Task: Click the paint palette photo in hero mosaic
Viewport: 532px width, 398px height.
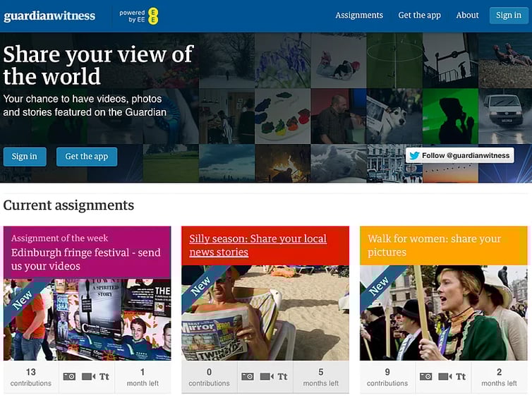Action: pyautogui.click(x=282, y=116)
